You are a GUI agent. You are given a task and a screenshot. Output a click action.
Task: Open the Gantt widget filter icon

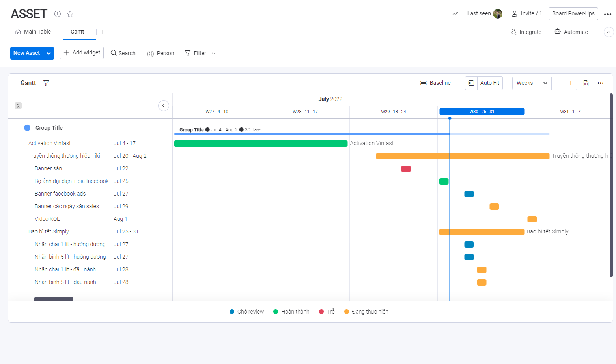click(x=46, y=83)
